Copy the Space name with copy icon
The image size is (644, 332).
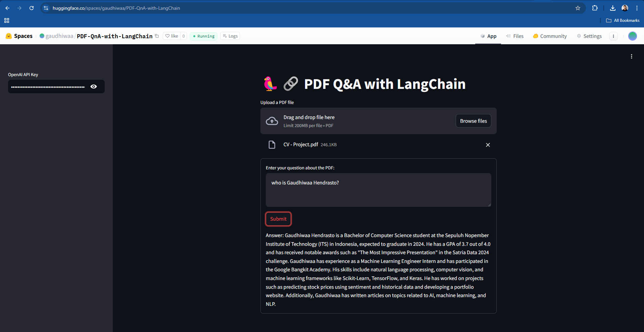[x=157, y=36]
